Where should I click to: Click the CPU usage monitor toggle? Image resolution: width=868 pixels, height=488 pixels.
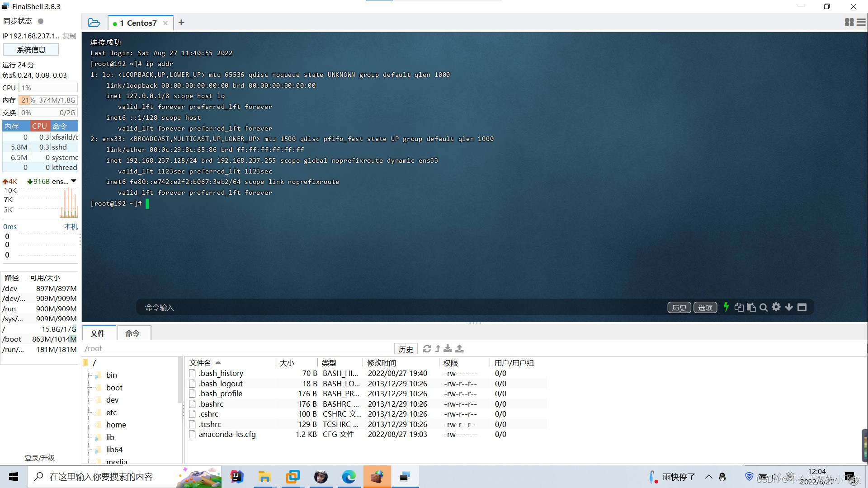(x=39, y=127)
